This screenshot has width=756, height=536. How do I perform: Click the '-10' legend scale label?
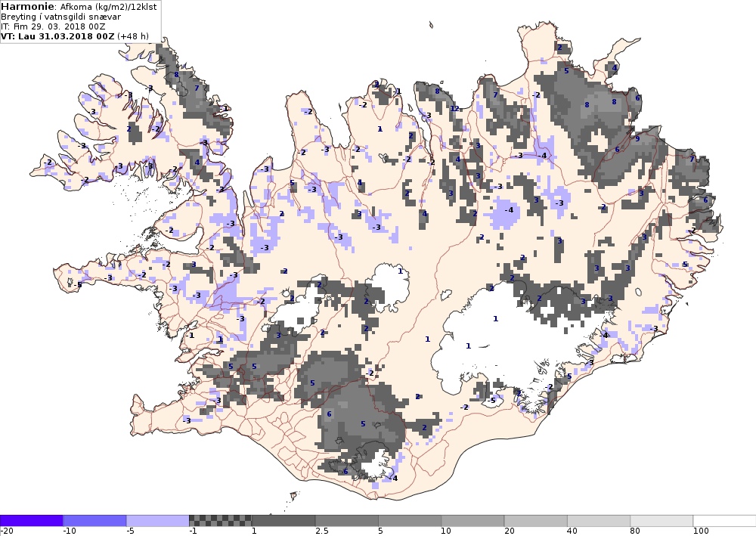(70, 531)
